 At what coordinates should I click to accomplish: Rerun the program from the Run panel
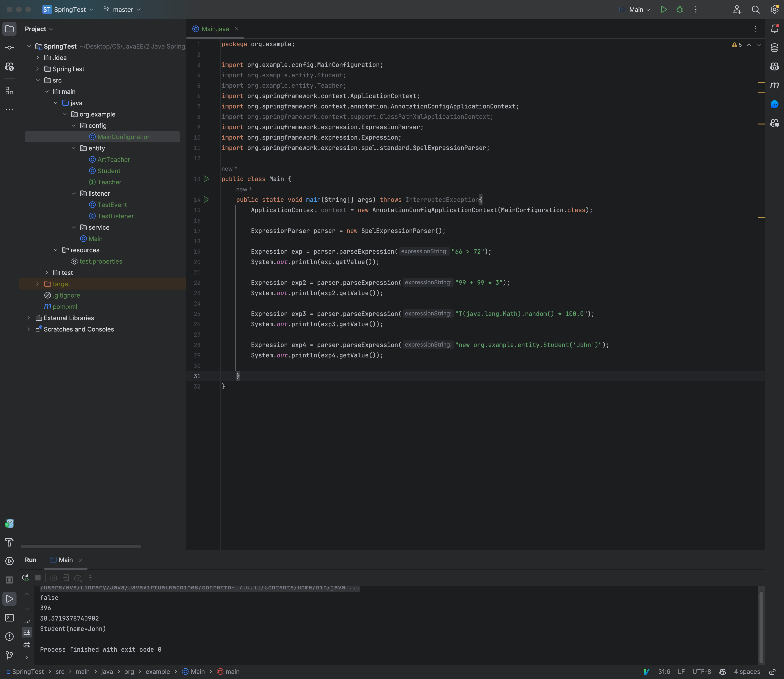tap(25, 577)
